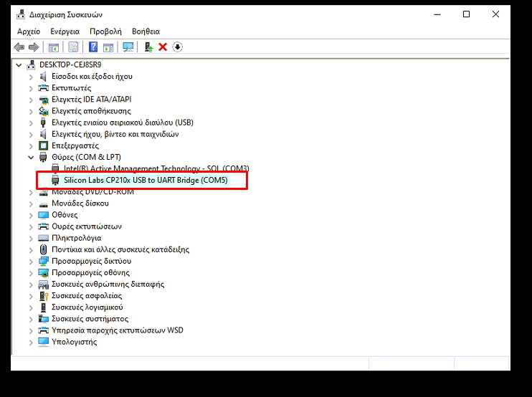Collapse the DESKTOP-CEJ8SR9 root node
The image size is (532, 397).
19,64
